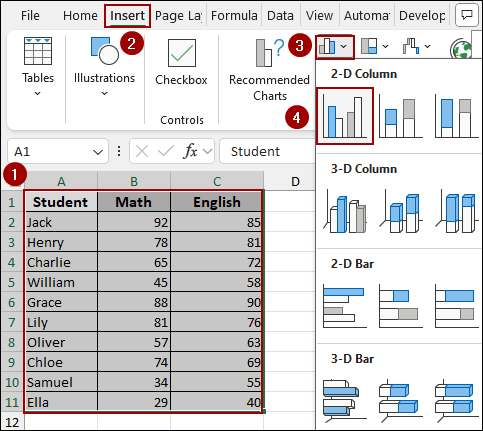Open the File menu
Image resolution: width=483 pixels, height=431 pixels.
tap(30, 16)
